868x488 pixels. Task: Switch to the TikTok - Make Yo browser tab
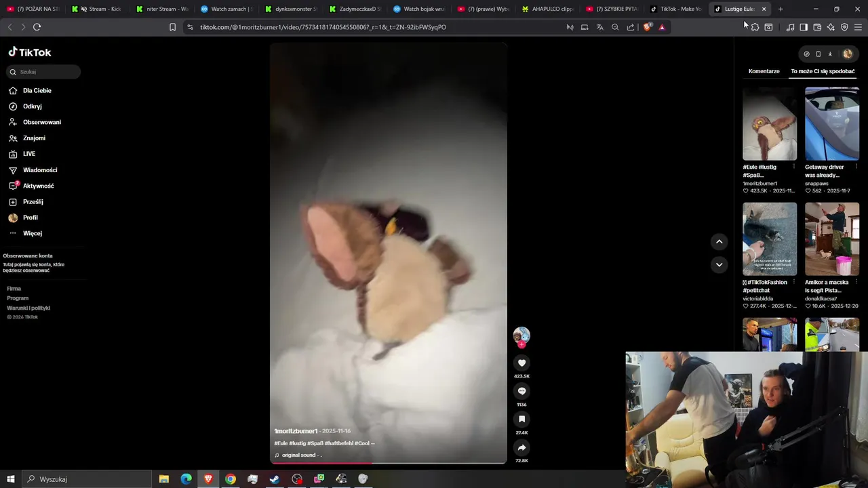click(677, 9)
